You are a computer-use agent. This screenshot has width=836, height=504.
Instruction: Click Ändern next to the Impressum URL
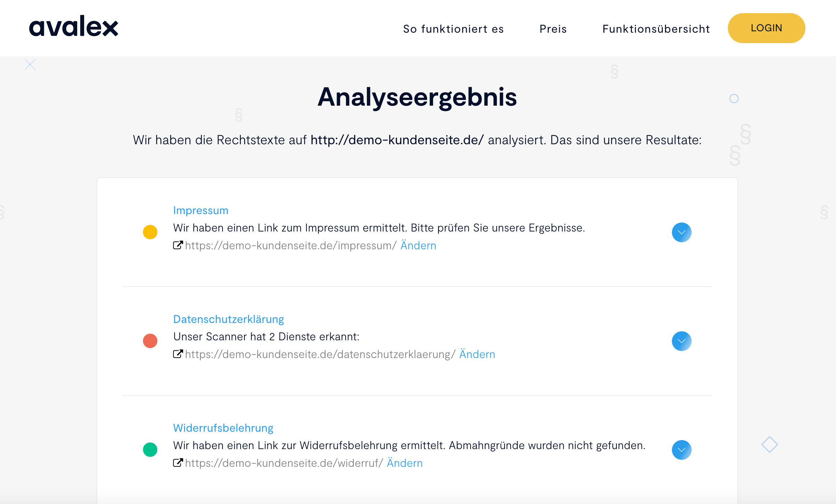pyautogui.click(x=418, y=245)
